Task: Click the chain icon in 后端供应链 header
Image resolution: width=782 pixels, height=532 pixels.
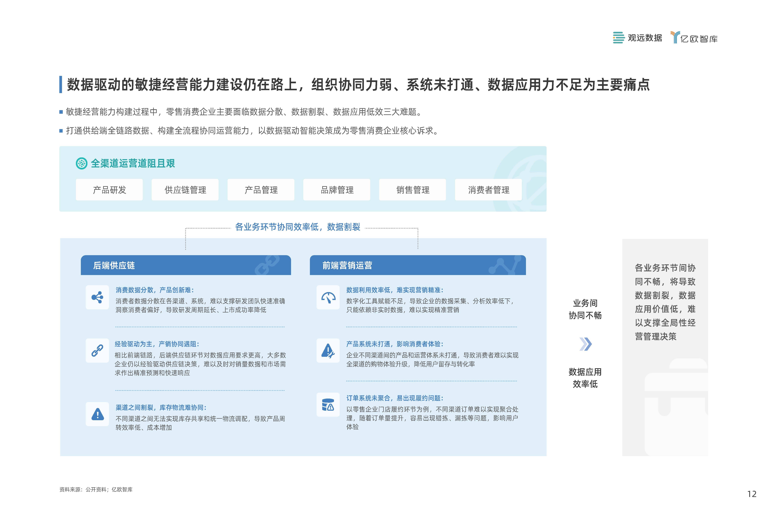Action: (x=267, y=265)
